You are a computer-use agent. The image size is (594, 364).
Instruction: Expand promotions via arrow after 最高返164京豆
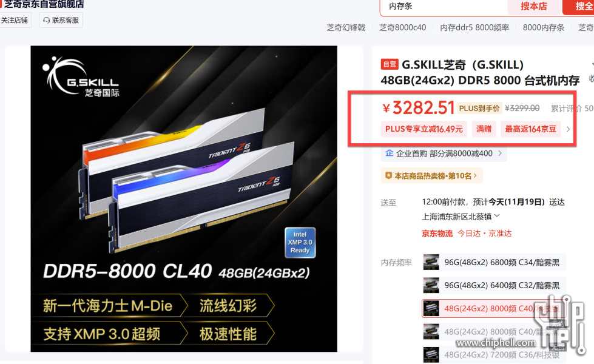tap(568, 129)
